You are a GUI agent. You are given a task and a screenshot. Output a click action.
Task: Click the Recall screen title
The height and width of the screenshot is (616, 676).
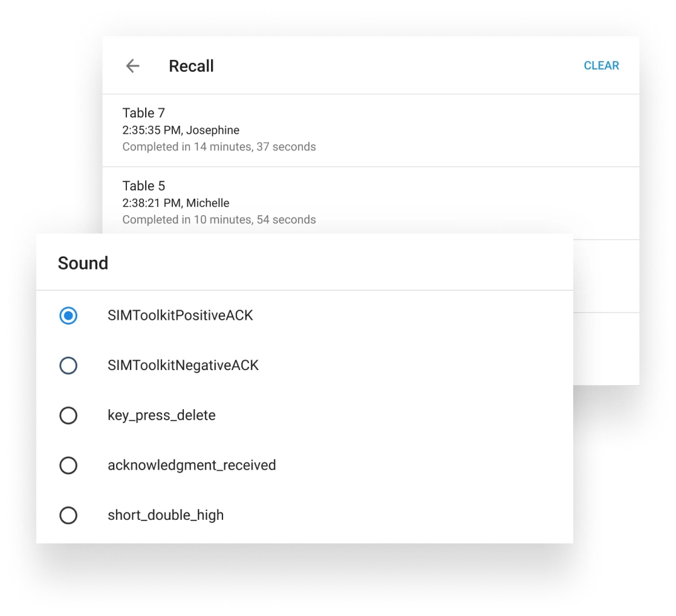191,66
